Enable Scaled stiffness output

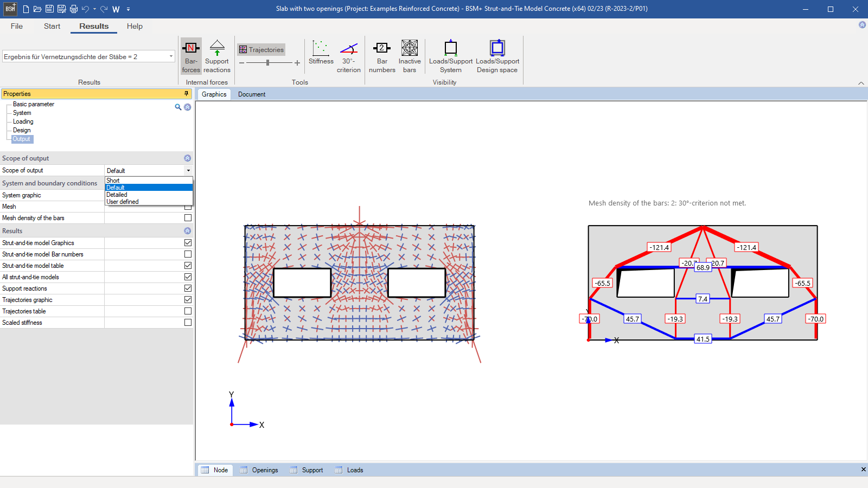(188, 323)
